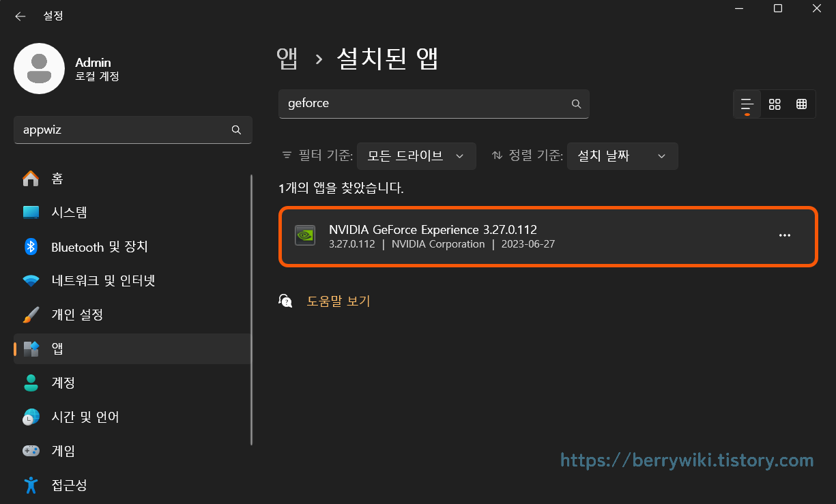Image resolution: width=836 pixels, height=504 pixels.
Task: Open the 설치 날짜 sort dropdown
Action: coord(622,156)
